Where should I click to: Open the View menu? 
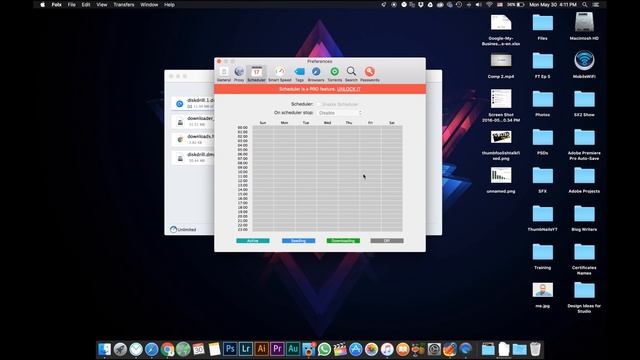pos(102,5)
